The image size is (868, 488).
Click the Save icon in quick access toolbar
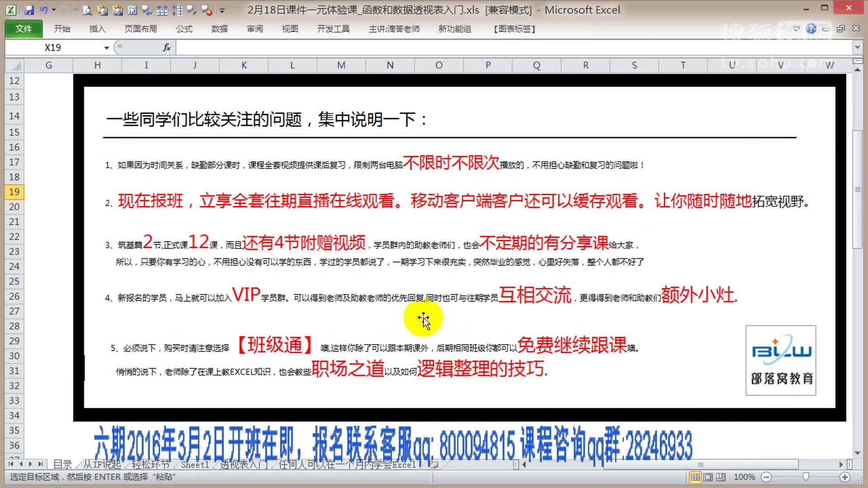[29, 10]
